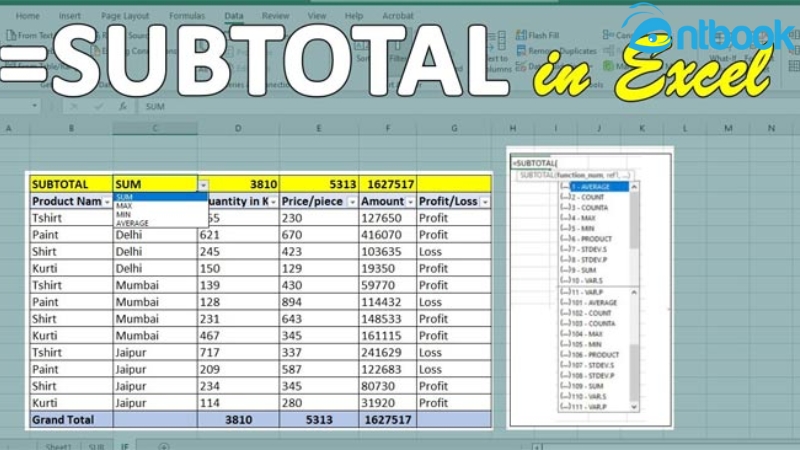This screenshot has width=800, height=450.
Task: Select 3 - COUNTA function option
Action: [x=594, y=208]
